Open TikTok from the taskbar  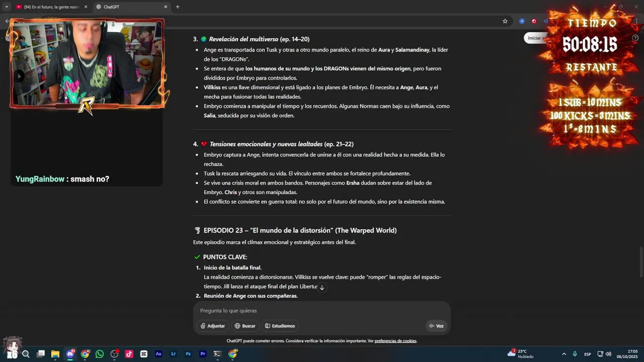pyautogui.click(x=129, y=354)
